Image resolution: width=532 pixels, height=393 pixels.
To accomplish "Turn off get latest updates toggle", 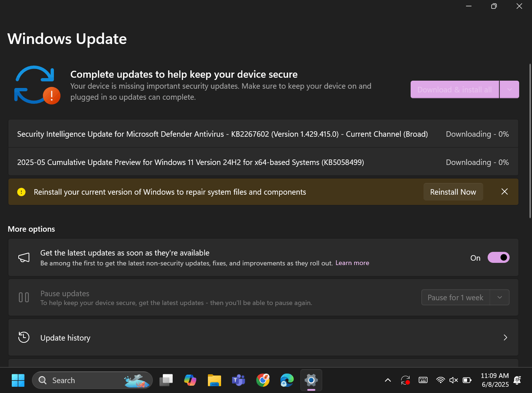I will (x=498, y=258).
